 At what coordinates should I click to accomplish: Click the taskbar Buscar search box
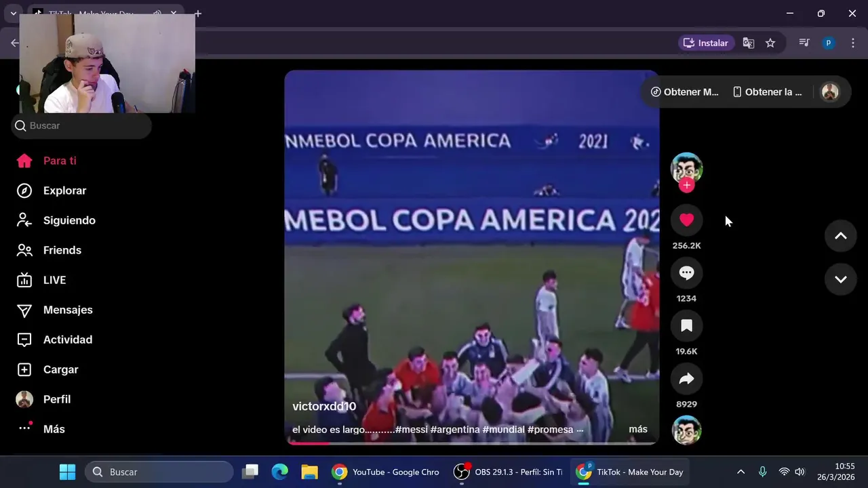[x=159, y=472]
